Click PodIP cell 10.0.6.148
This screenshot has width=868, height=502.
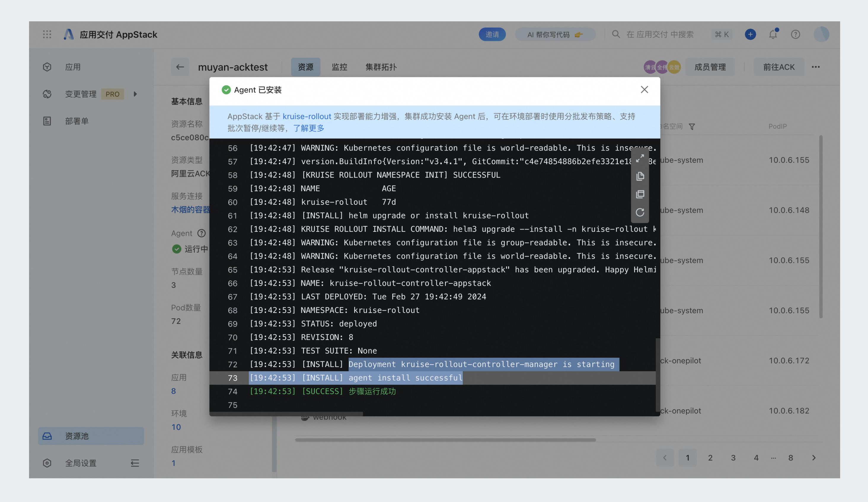coord(789,210)
